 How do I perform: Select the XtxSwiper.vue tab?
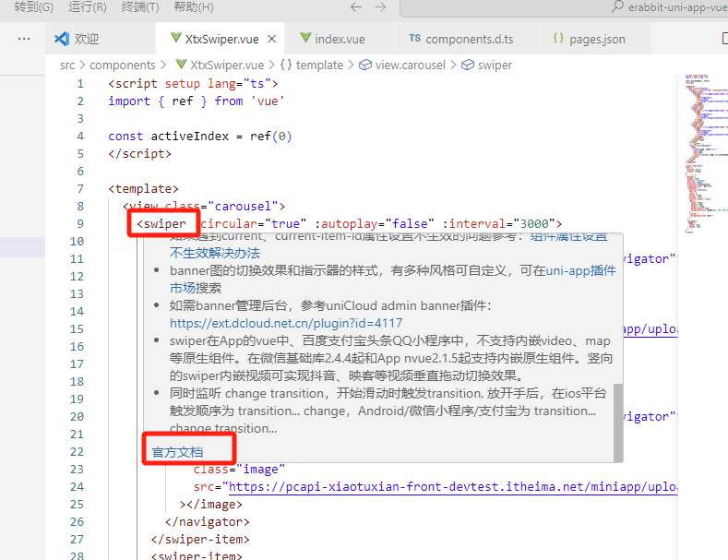coord(221,39)
